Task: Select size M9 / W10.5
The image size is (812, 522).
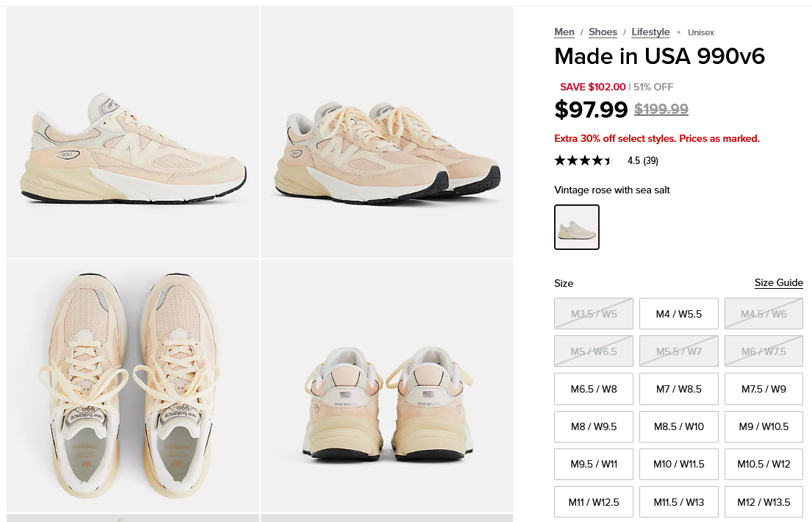Action: click(x=764, y=426)
